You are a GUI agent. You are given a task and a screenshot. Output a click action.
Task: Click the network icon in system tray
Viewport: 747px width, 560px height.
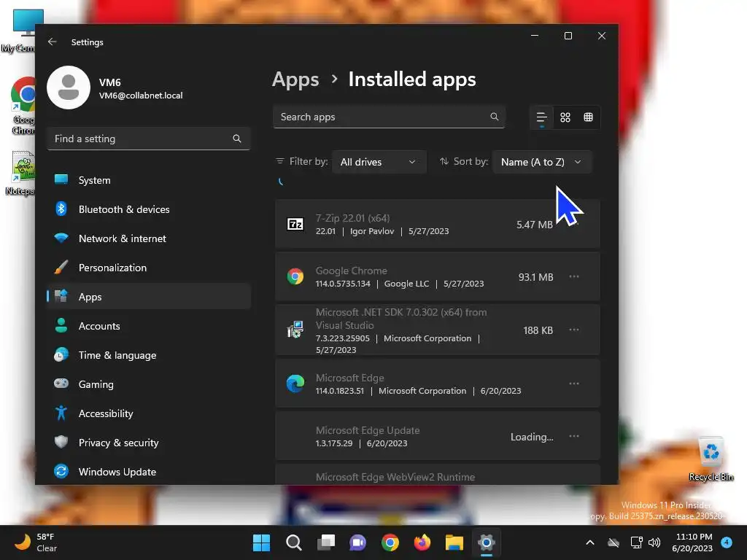(636, 542)
